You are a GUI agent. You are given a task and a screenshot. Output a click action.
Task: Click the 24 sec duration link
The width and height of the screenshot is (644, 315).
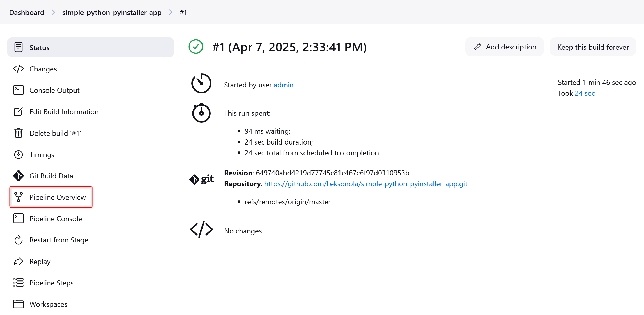(x=585, y=93)
